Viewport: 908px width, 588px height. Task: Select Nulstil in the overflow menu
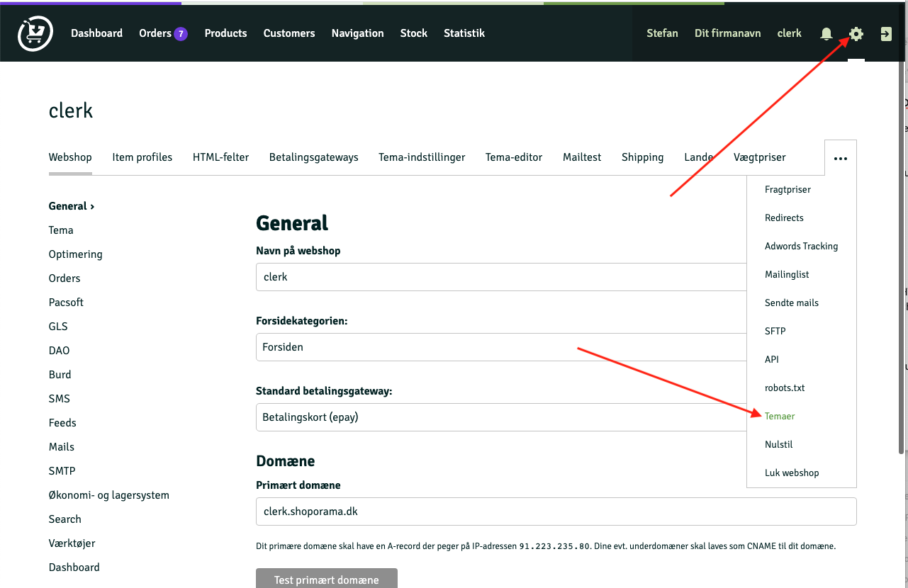(778, 444)
